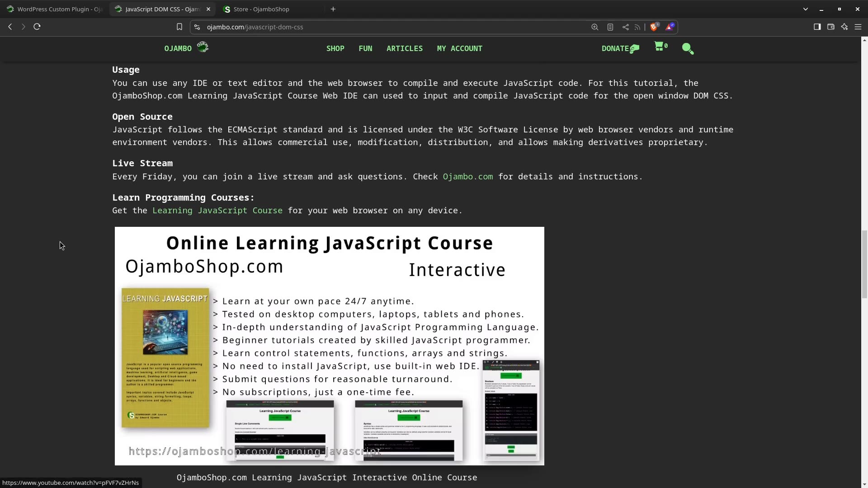Close the JavaScript DOM CSS tab
Screen dimensions: 868x488
pyautogui.click(x=208, y=9)
